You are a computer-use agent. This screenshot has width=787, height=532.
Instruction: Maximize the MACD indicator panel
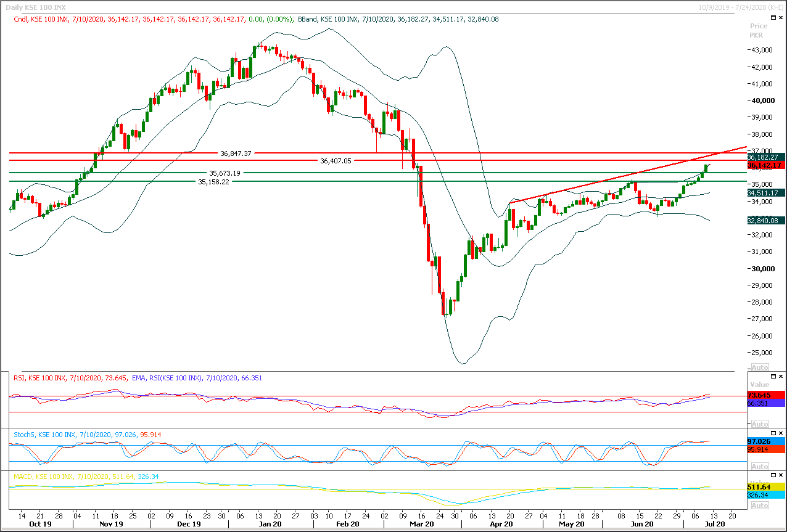[772, 475]
